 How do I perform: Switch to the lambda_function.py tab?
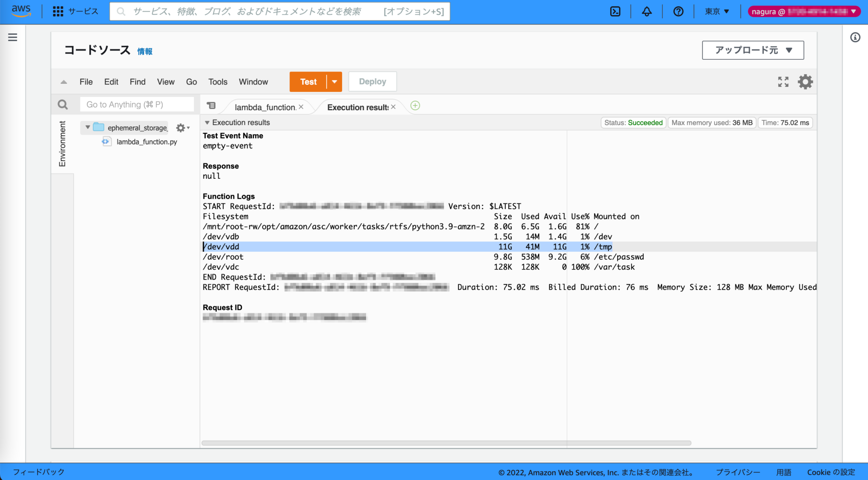tap(266, 107)
